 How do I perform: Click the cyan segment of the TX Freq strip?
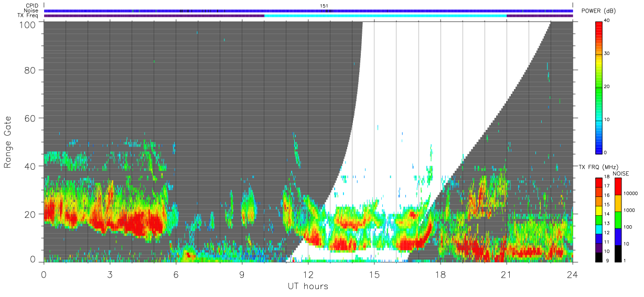coord(385,15)
